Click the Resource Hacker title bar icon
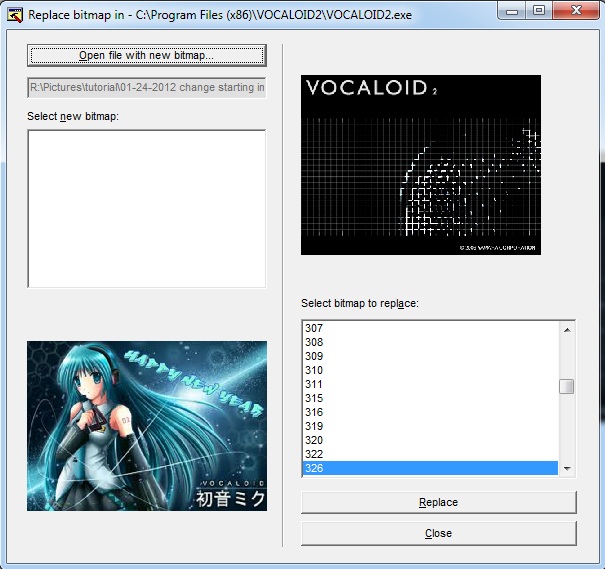Image resolution: width=605 pixels, height=569 pixels. pyautogui.click(x=15, y=15)
